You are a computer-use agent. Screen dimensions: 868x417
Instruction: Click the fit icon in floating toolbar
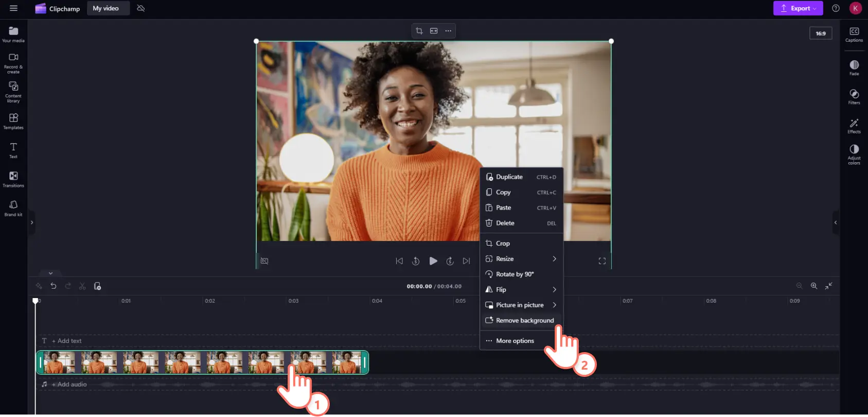(x=434, y=31)
